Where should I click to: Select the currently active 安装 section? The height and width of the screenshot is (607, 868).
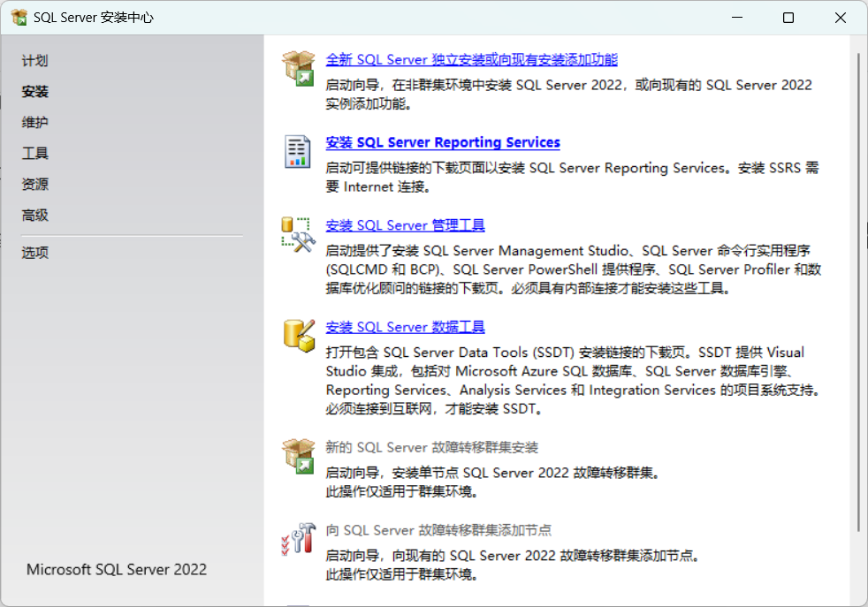tap(34, 91)
